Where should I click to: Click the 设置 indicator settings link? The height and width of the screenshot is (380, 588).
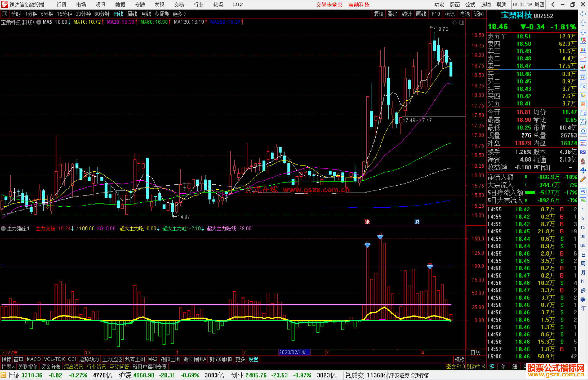[253, 359]
